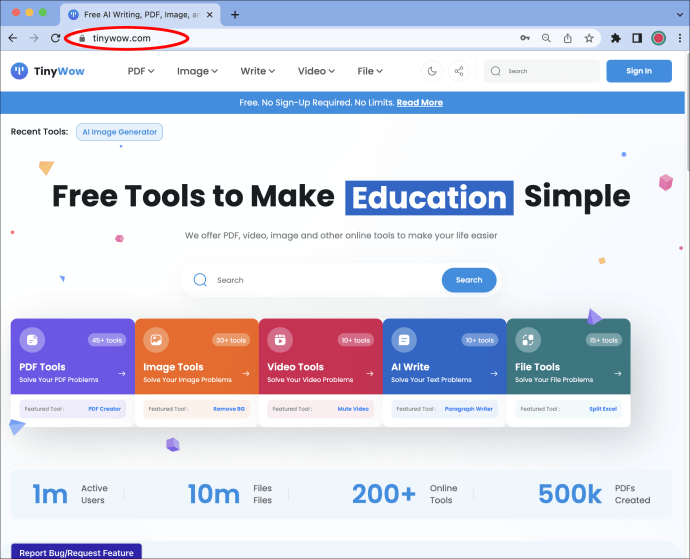Click the Image Tools card arrow
Image resolution: width=690 pixels, height=559 pixels.
click(x=246, y=374)
